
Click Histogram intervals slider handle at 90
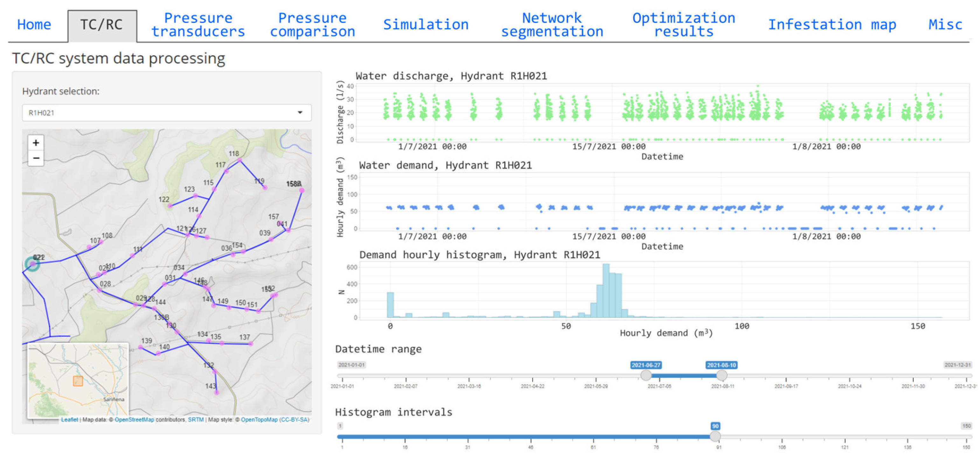coord(715,436)
